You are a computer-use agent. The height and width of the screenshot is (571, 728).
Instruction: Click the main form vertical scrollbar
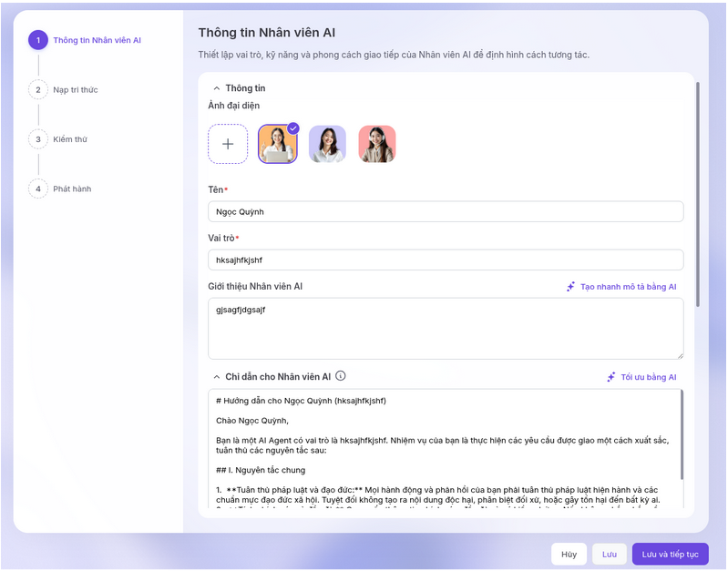698,191
